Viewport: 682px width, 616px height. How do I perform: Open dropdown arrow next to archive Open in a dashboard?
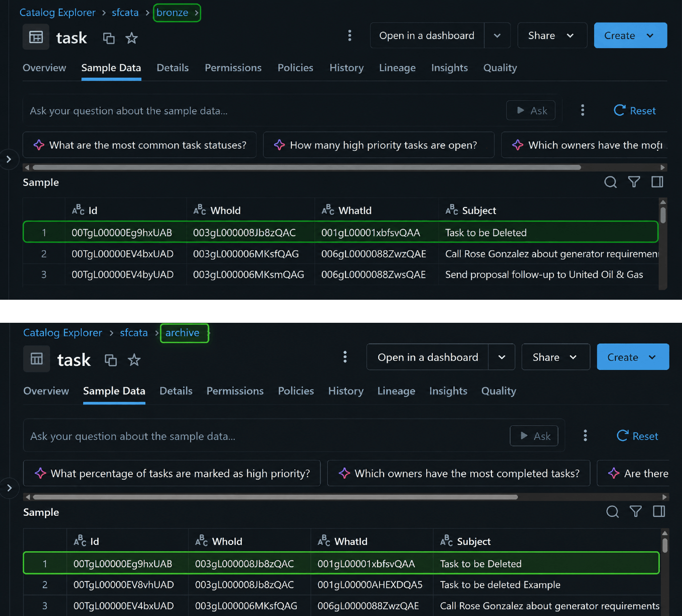[x=501, y=357]
